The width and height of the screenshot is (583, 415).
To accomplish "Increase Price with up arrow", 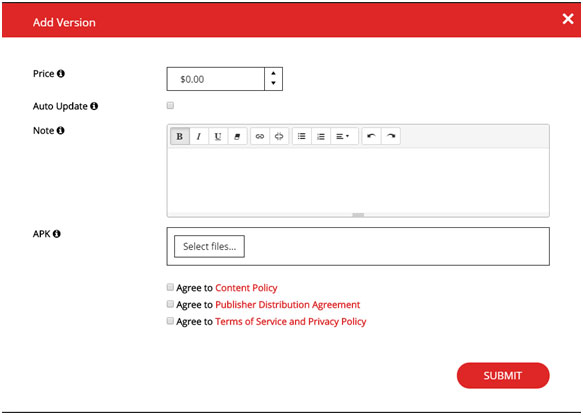I will (274, 73).
